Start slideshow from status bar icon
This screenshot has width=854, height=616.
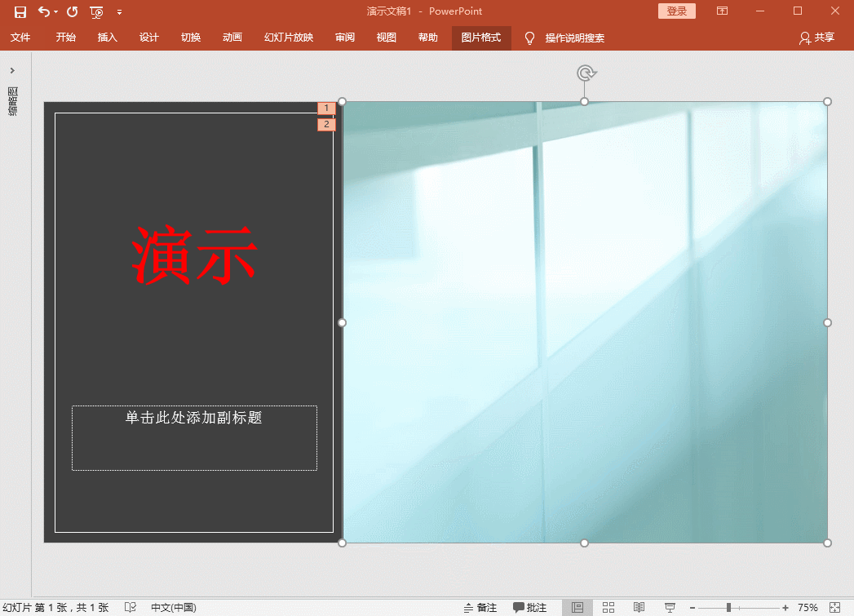(670, 607)
